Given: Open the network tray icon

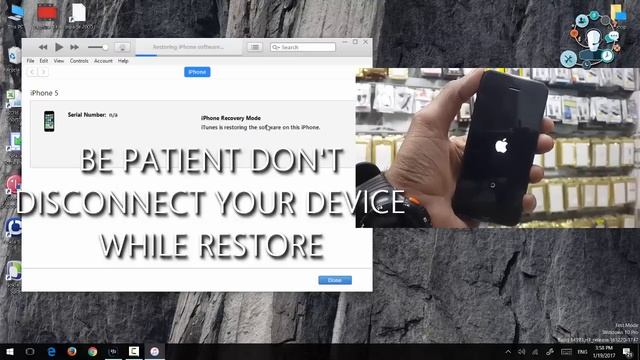Looking at the screenshot, I should tap(535, 351).
